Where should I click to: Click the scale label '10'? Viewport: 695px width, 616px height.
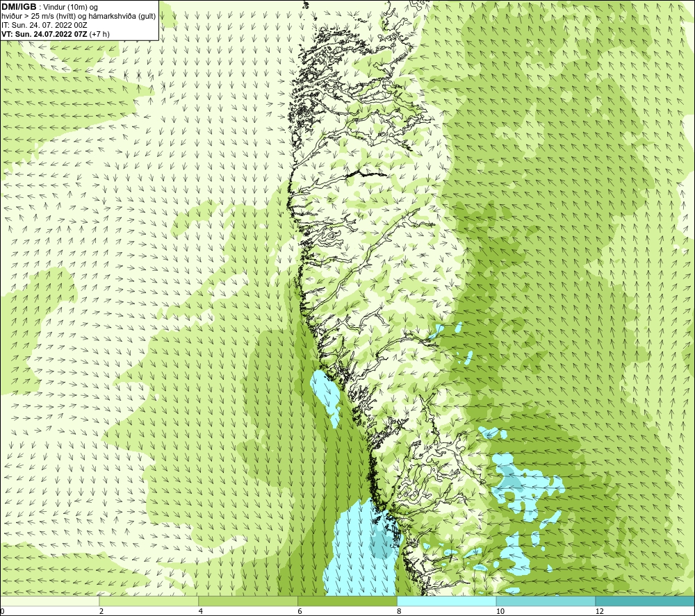tap(500, 612)
